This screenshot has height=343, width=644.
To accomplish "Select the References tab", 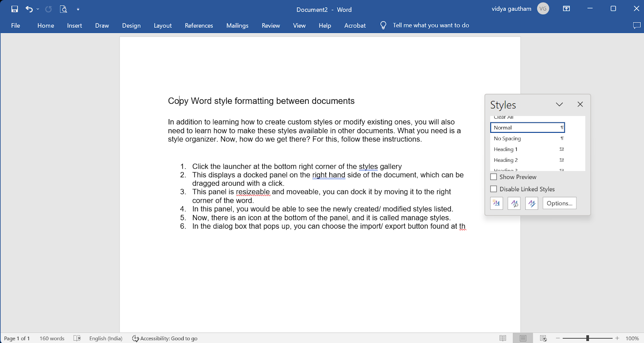I will 199,25.
